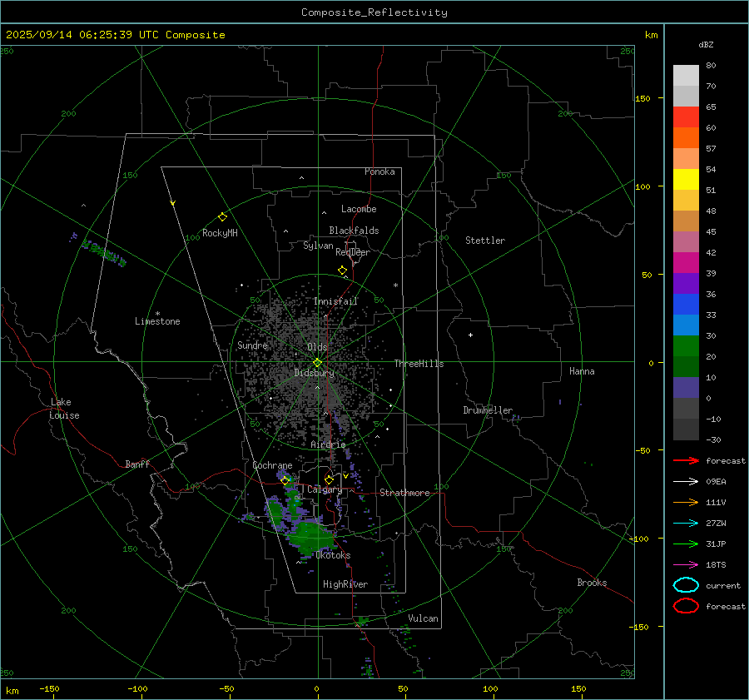749x700 pixels.
Task: Click the magenta 18TS arrow icon
Action: (x=686, y=565)
